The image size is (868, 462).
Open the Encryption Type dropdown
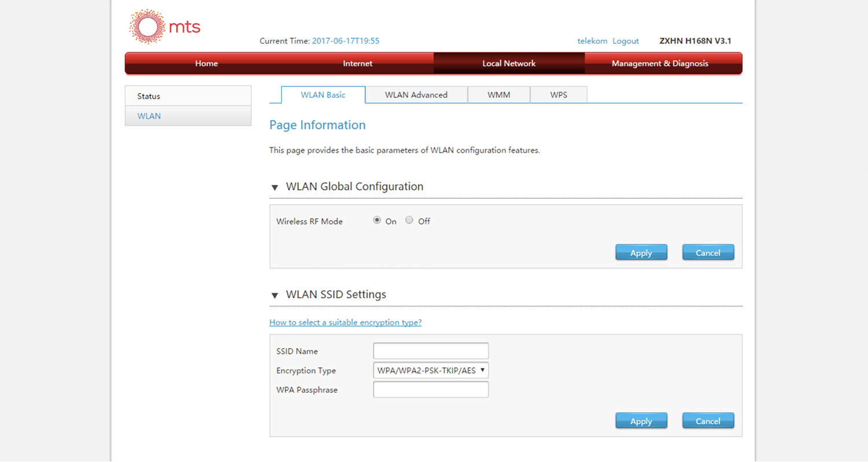pyautogui.click(x=431, y=371)
